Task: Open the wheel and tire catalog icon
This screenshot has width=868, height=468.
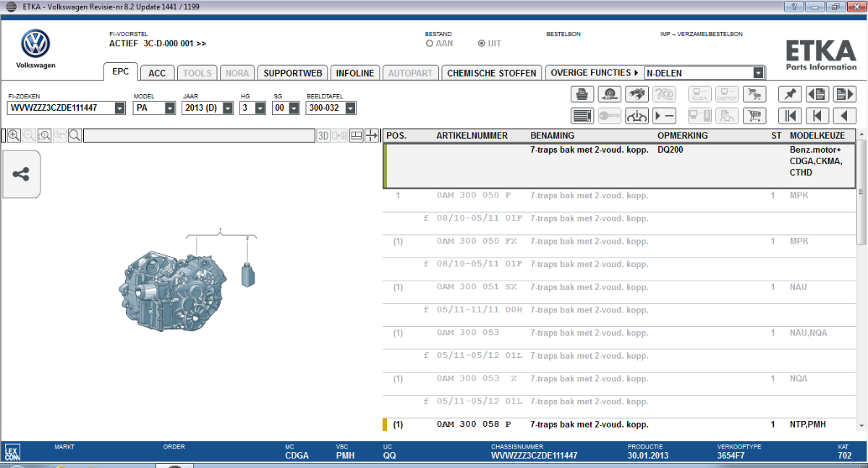Action: pyautogui.click(x=610, y=94)
